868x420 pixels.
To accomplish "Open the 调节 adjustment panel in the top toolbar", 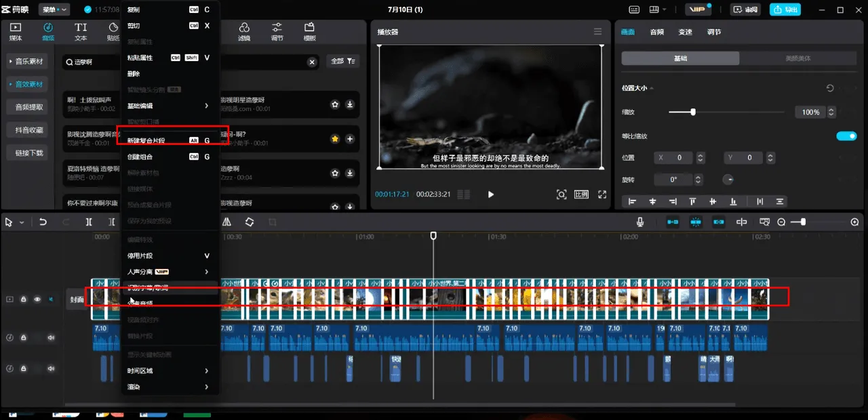I will tap(277, 32).
